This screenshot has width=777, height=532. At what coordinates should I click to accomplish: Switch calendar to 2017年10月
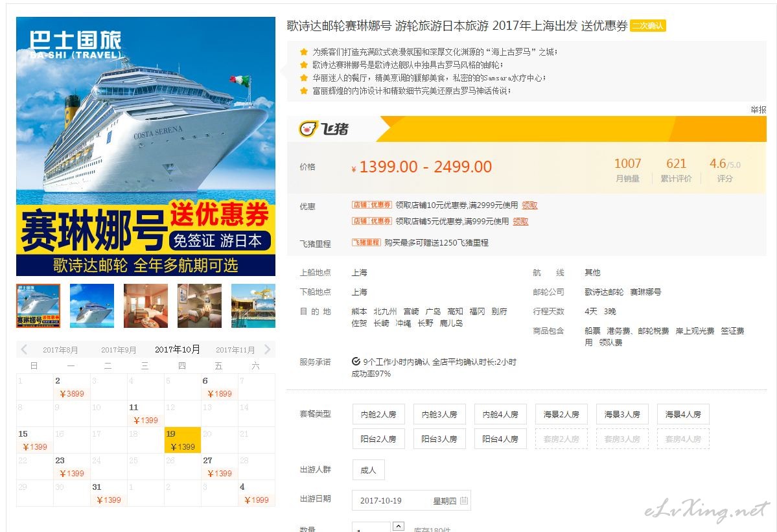[x=178, y=349]
